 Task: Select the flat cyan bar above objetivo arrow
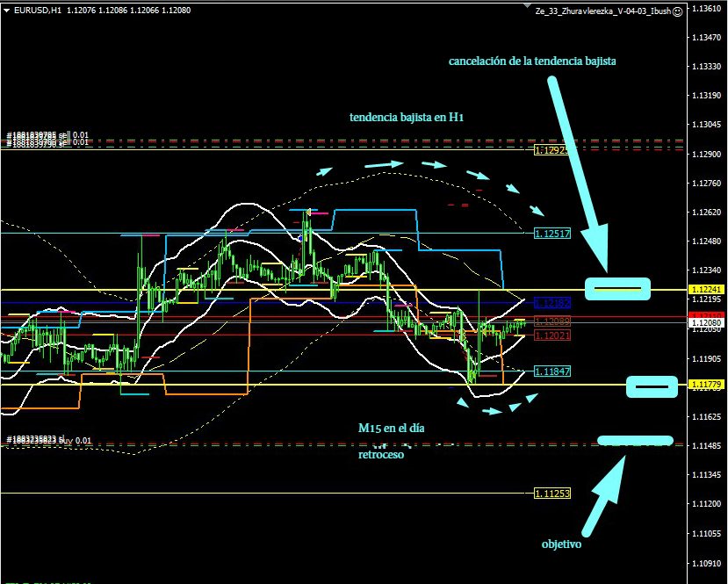pyautogui.click(x=634, y=440)
